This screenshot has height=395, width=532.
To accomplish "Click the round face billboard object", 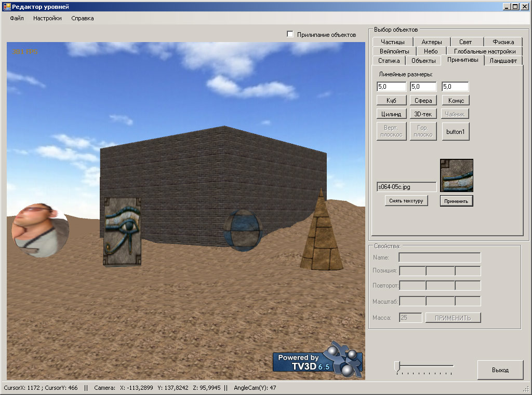I will point(40,230).
